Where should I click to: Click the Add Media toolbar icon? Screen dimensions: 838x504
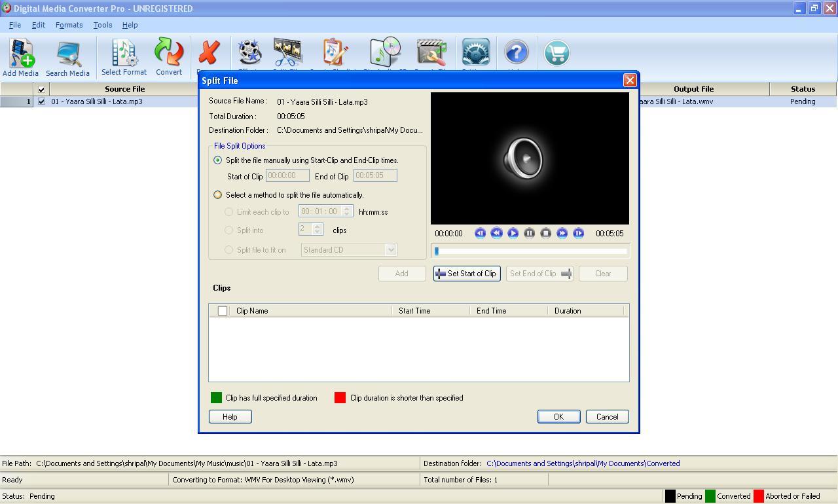pos(20,58)
